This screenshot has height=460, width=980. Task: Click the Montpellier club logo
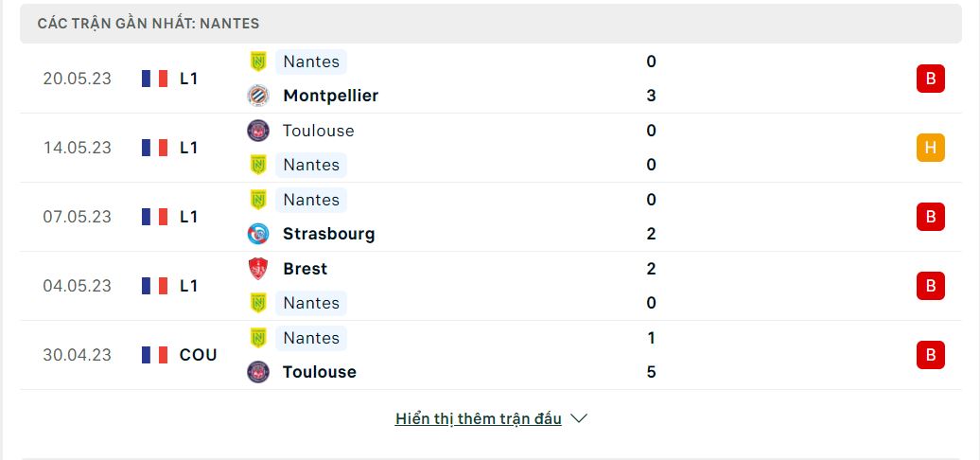tap(258, 96)
